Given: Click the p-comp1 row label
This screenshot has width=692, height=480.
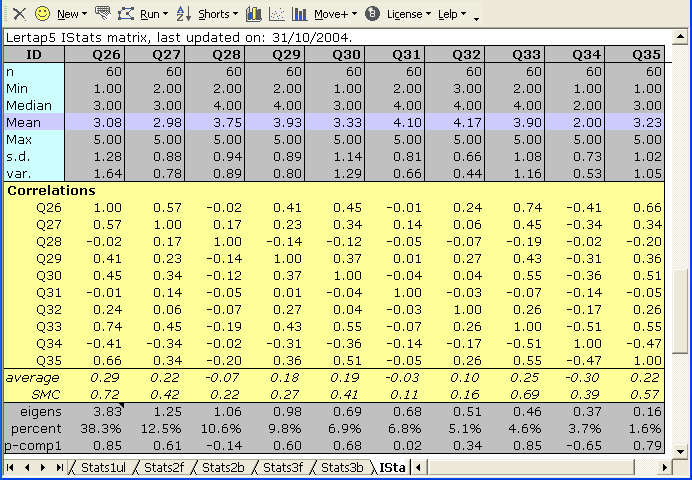Looking at the screenshot, I should [x=33, y=446].
